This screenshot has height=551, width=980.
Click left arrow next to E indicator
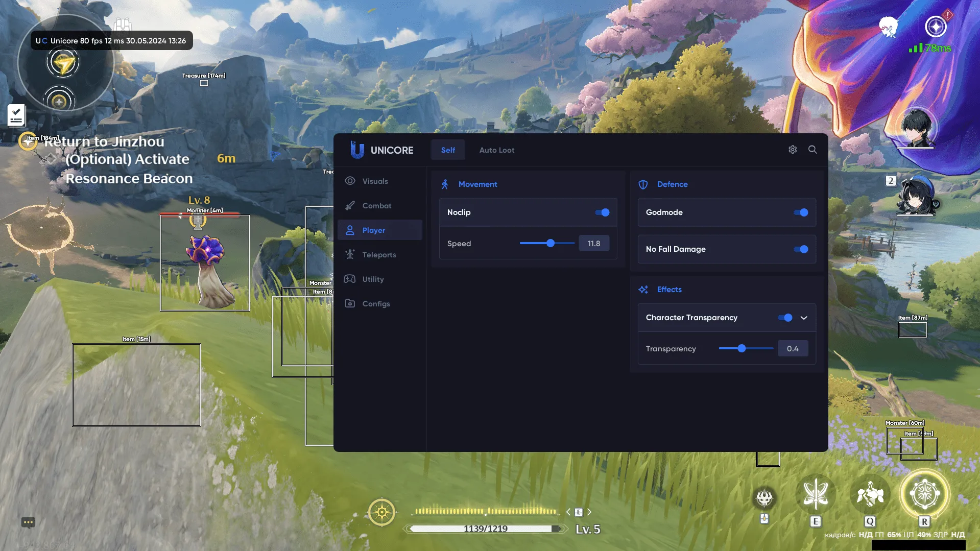[568, 512]
